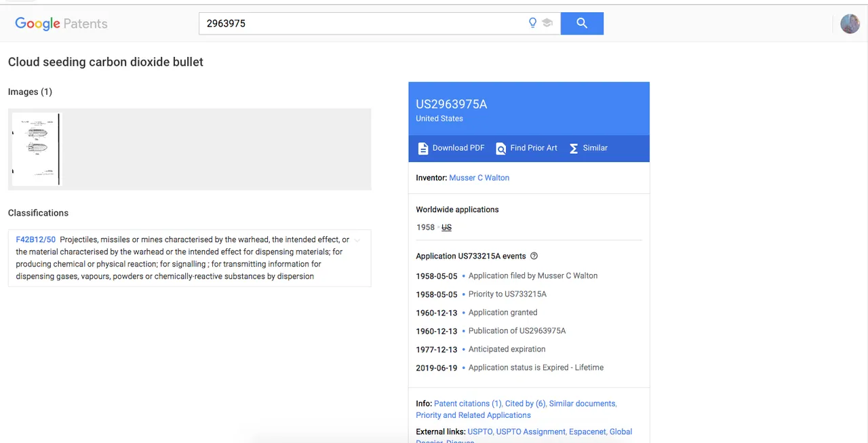Click the title Cloud seeding carbon dioxide bullet
868x443 pixels.
coord(106,62)
